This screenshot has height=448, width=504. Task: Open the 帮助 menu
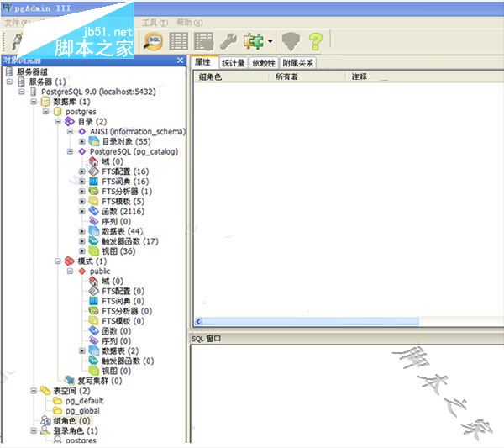190,23
